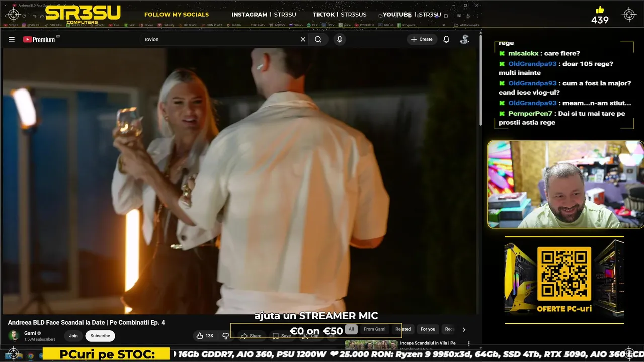The width and height of the screenshot is (644, 362).
Task: Select the 'Related' filter chip
Action: tap(403, 329)
